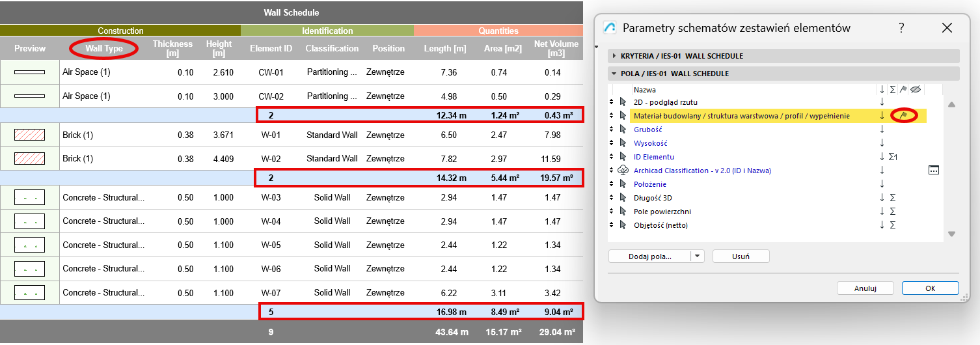Click the arrow cursor icon beside Grubość
Image resolution: width=980 pixels, height=345 pixels.
(x=623, y=129)
